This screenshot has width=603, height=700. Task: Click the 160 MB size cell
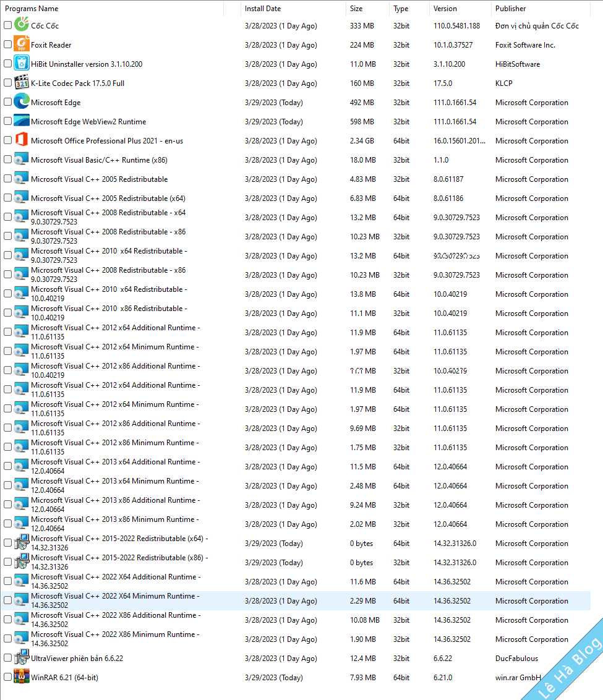[x=362, y=83]
